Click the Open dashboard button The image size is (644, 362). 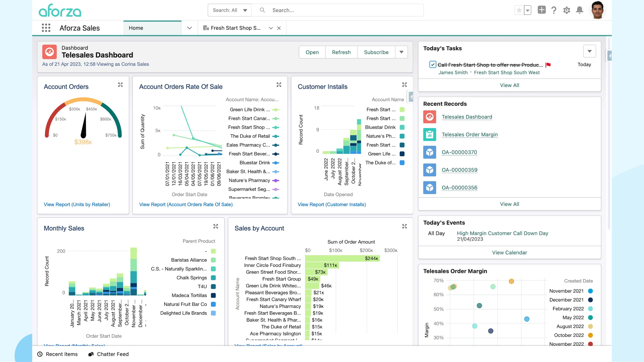tap(312, 52)
